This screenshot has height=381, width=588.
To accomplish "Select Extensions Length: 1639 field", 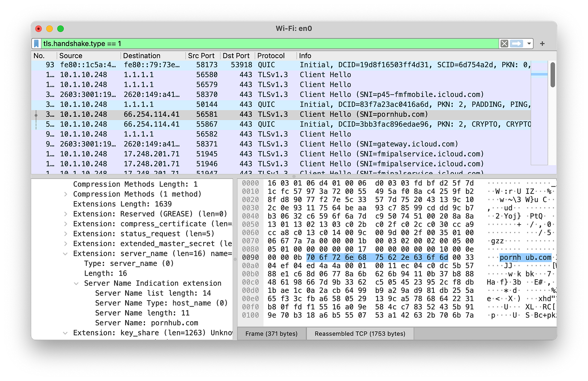I will 122,204.
